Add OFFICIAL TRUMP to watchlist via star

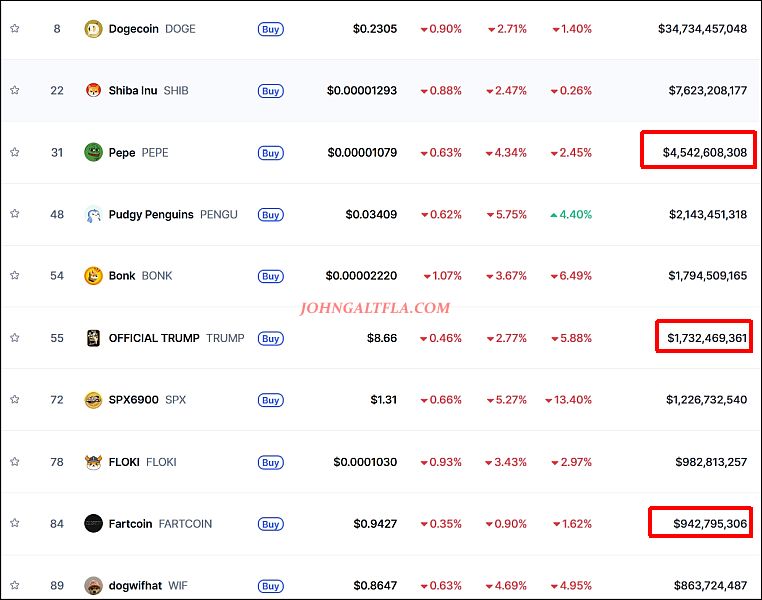[x=15, y=337]
